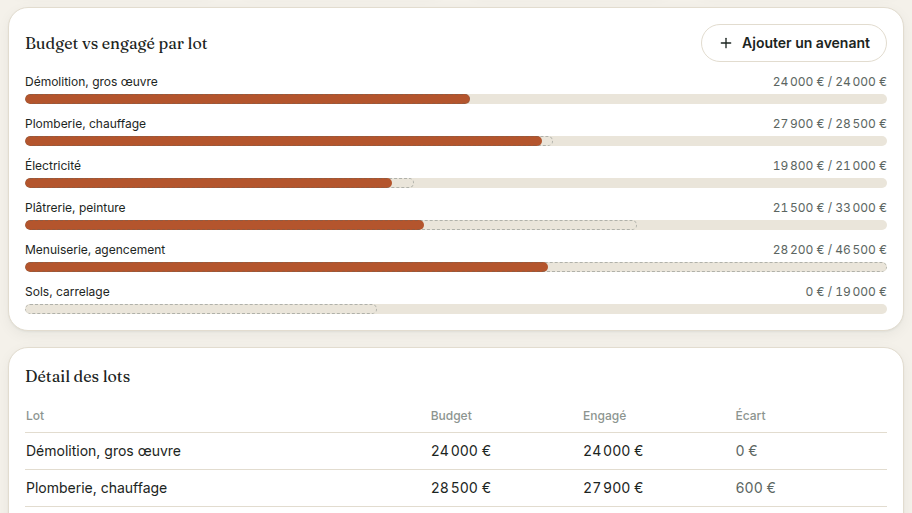Click the 0 € Écart cell
The width and height of the screenshot is (912, 513).
(746, 451)
